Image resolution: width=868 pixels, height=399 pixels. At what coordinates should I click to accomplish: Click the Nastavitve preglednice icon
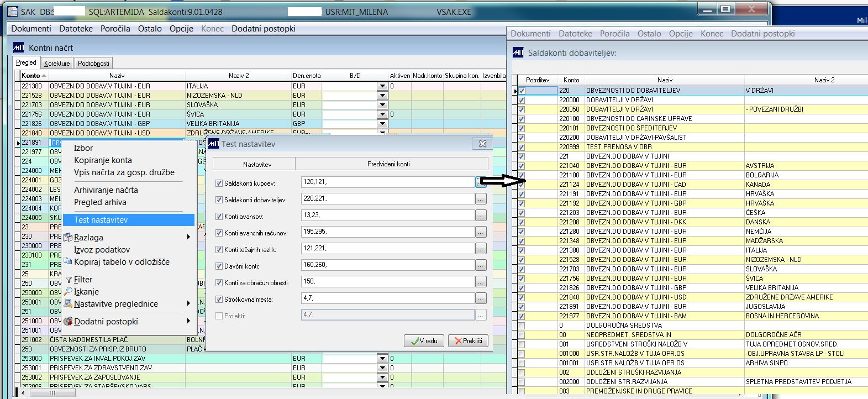coord(69,304)
